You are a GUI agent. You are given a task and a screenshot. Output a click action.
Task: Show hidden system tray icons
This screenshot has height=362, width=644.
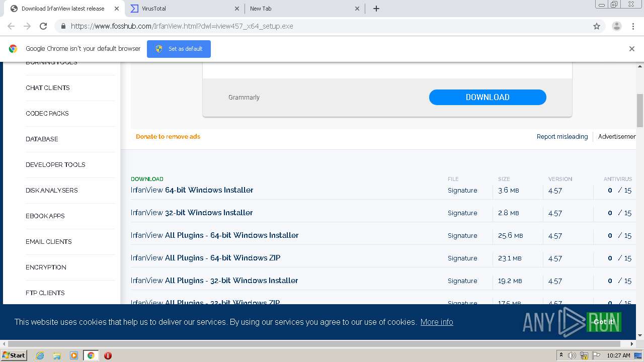[561, 355]
